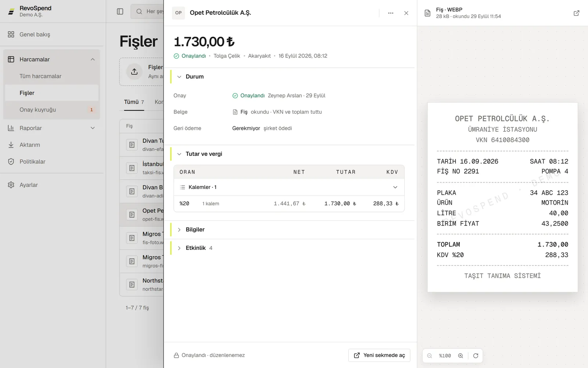This screenshot has width=588, height=368.
Task: Open the Migros fis-foto receipt row
Action: (142, 238)
